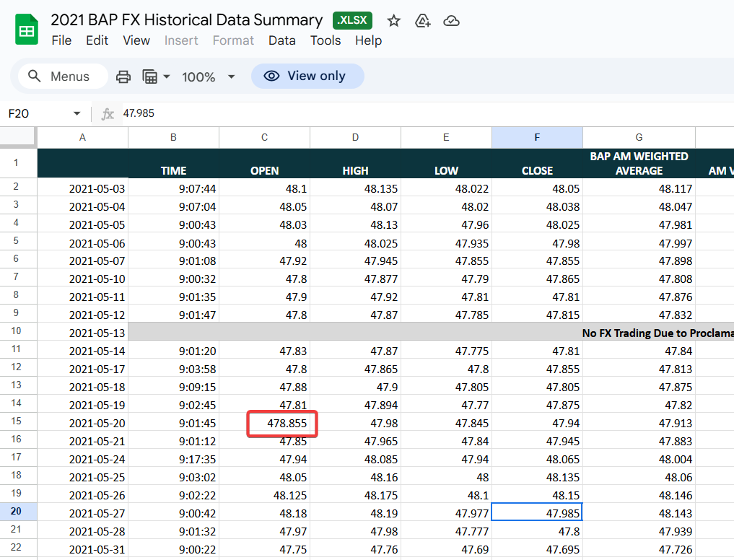Click the filter views table icon

(x=150, y=76)
